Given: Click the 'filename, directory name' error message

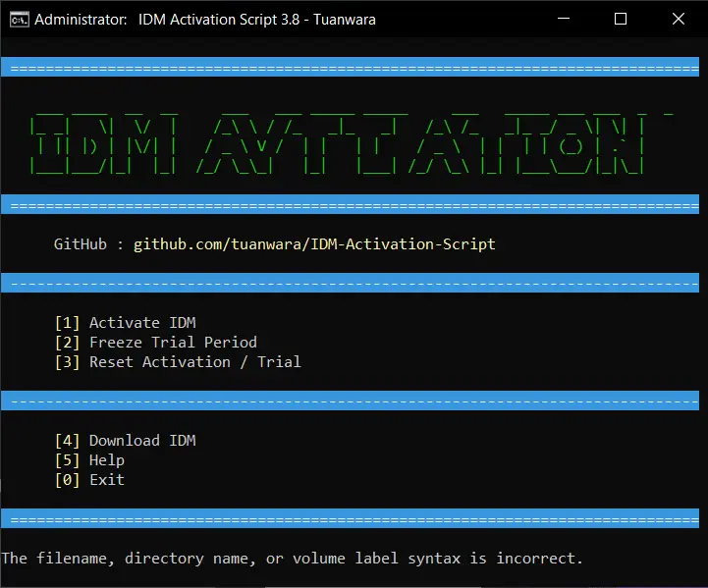Looking at the screenshot, I should (x=292, y=559).
